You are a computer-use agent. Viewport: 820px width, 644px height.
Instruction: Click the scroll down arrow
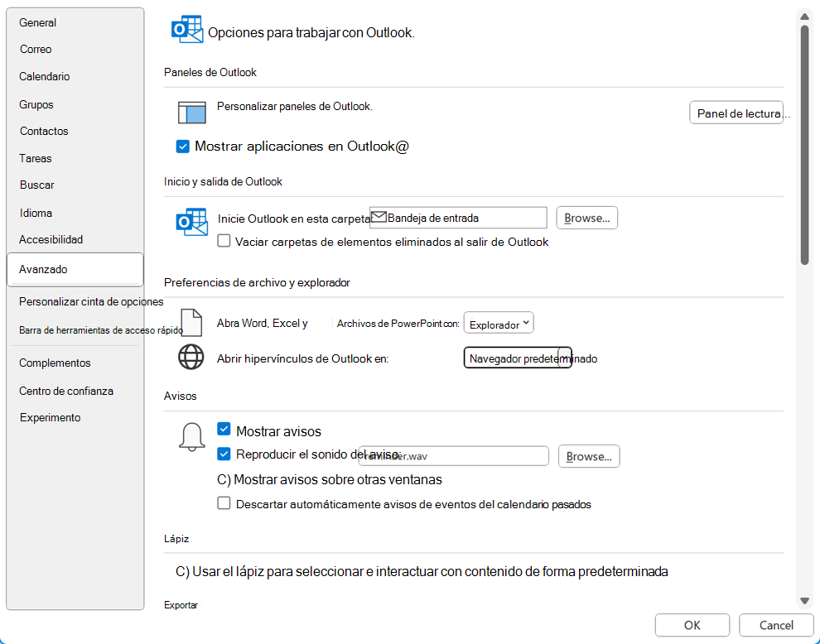[x=805, y=601]
